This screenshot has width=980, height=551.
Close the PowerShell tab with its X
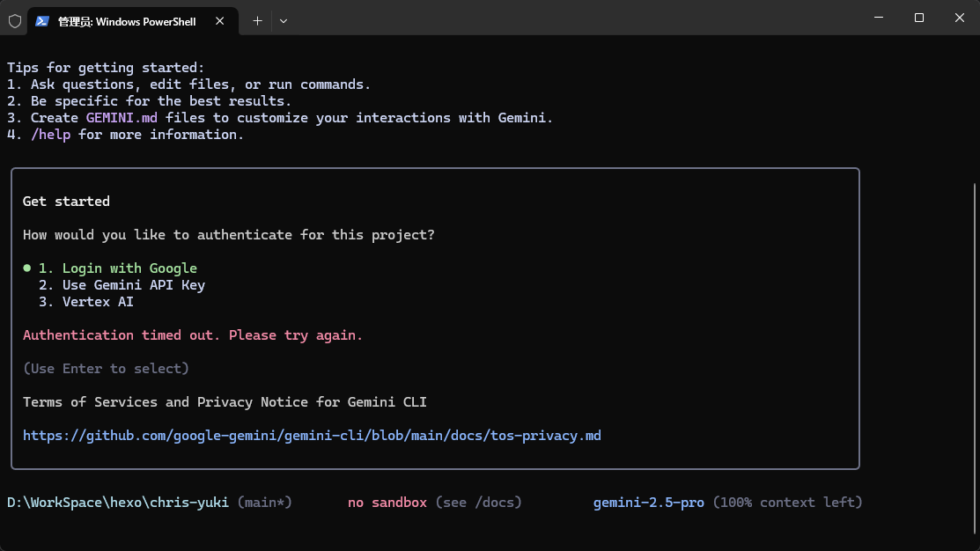click(x=219, y=20)
